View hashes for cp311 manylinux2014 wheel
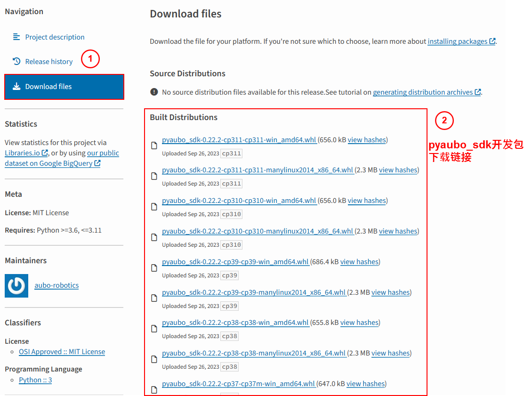Screen dimensions: 532x396 tap(398, 170)
